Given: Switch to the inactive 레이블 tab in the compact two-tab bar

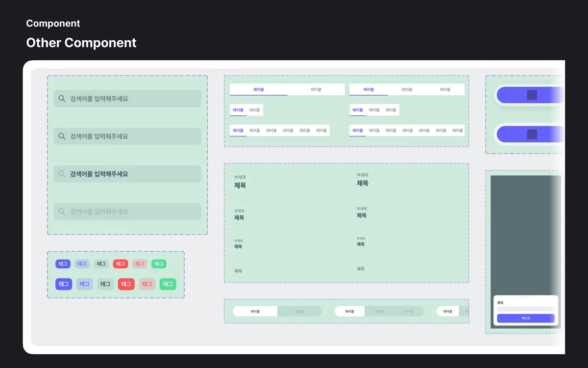Looking at the screenshot, I should [255, 110].
